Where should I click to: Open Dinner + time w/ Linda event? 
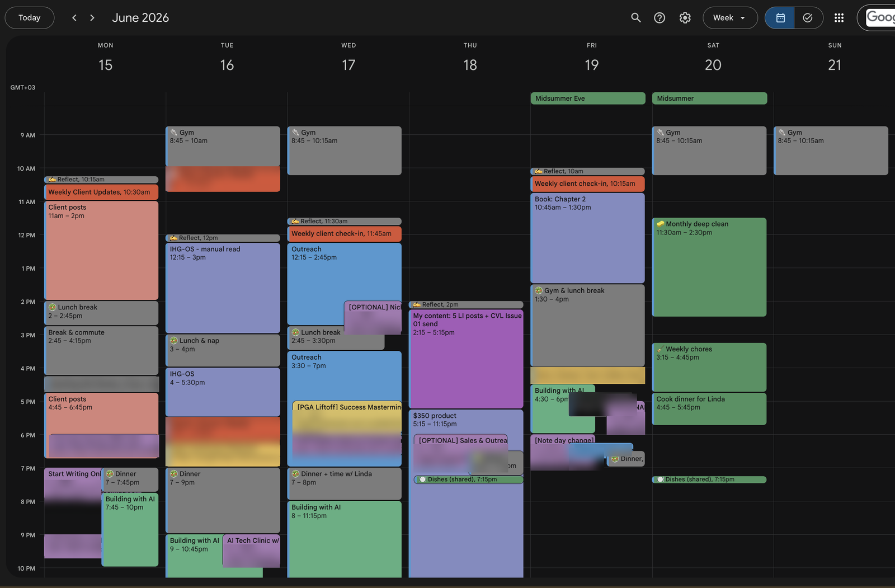click(344, 483)
